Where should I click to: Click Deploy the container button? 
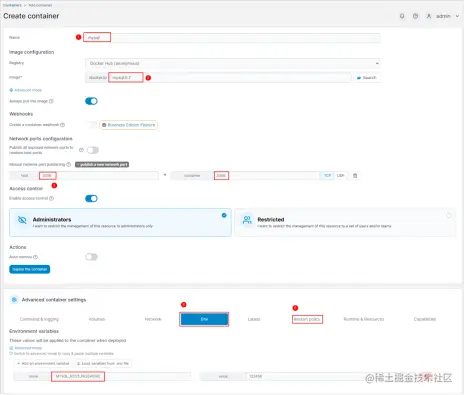30,269
